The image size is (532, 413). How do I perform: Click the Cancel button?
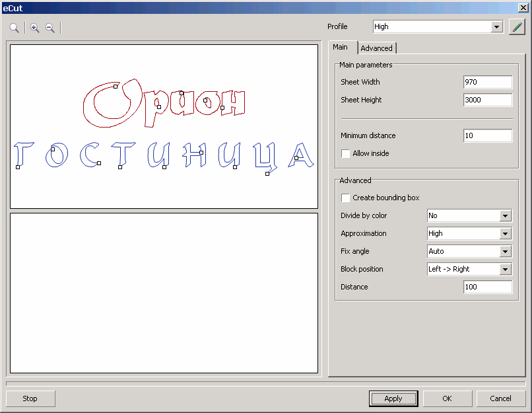(x=501, y=398)
